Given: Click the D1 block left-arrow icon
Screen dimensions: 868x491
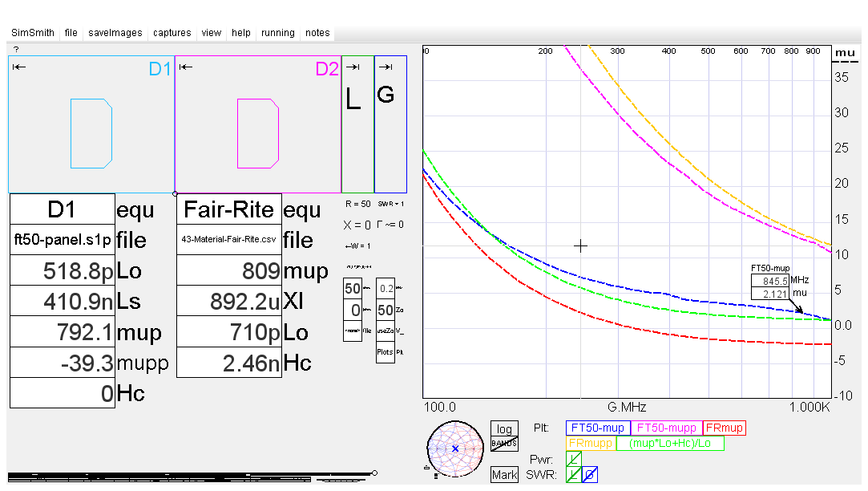Looking at the screenshot, I should (19, 67).
